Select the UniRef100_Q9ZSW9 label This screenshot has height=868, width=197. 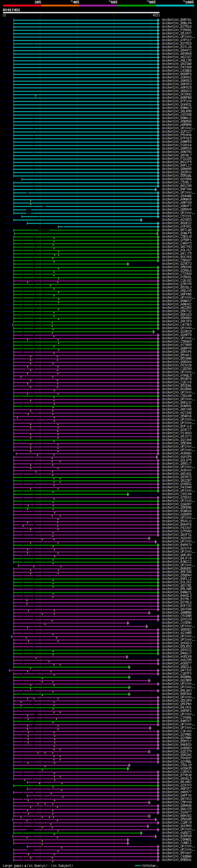[177, 64]
